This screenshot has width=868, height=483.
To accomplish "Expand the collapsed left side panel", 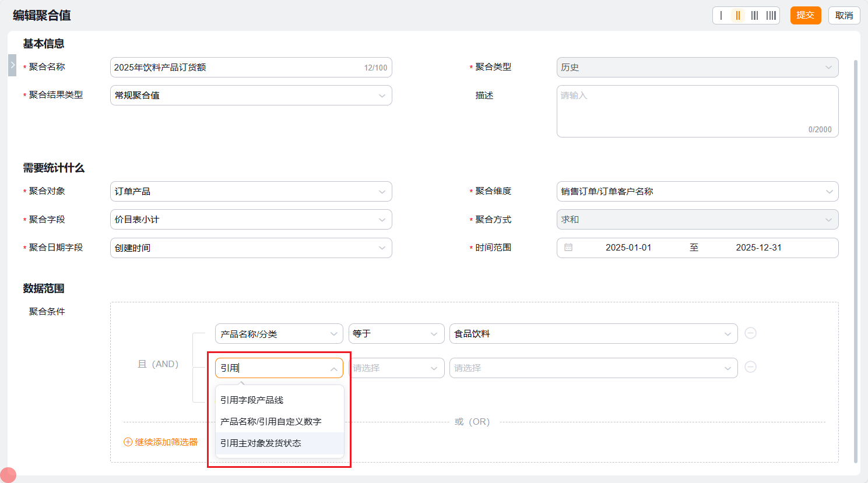I will tap(12, 65).
